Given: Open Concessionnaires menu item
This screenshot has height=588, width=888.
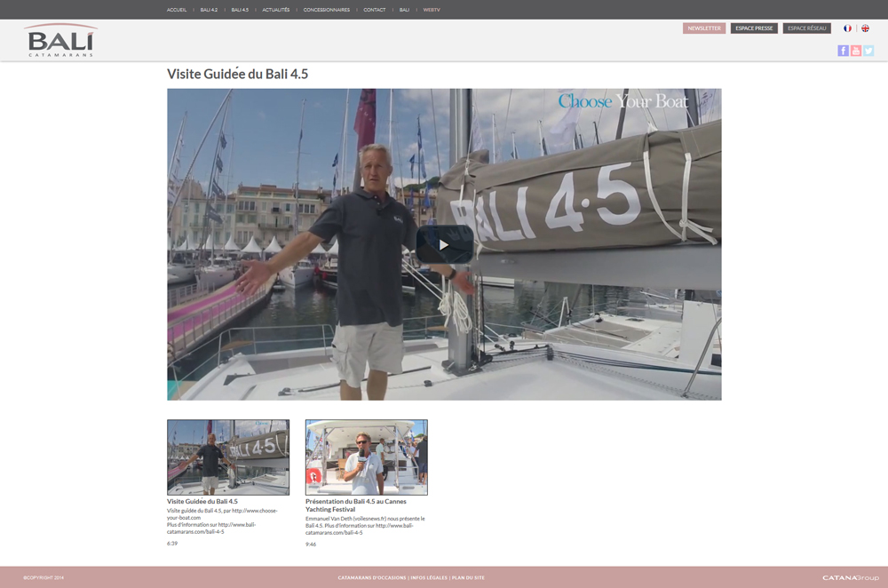Looking at the screenshot, I should click(x=326, y=10).
